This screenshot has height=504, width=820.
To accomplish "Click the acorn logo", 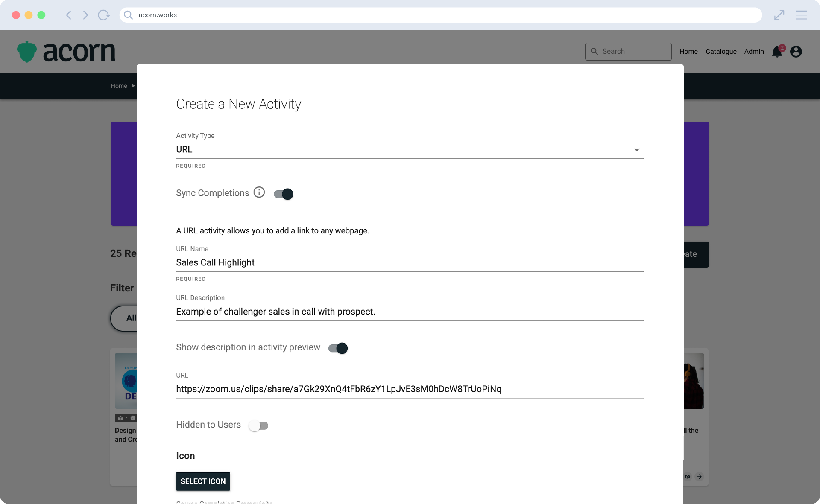I will coord(66,52).
